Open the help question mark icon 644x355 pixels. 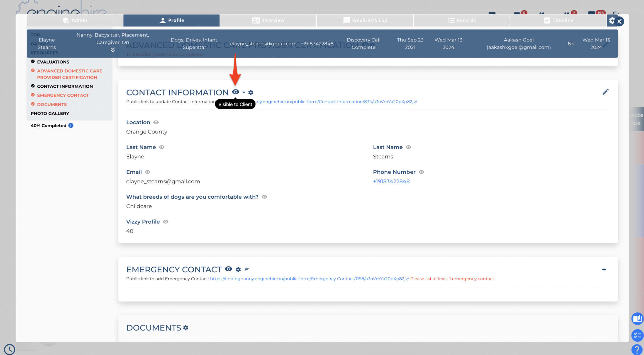pyautogui.click(x=637, y=349)
